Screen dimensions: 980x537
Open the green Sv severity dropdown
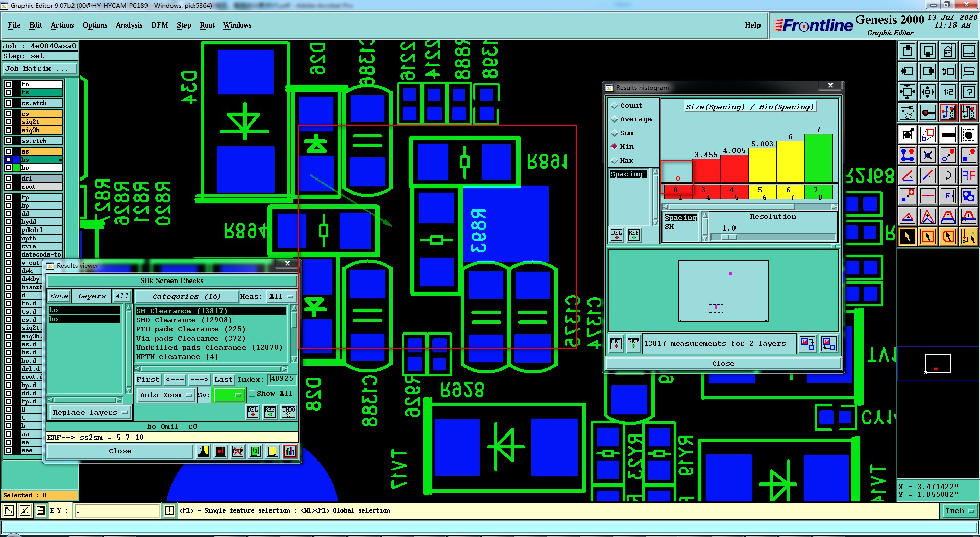[x=230, y=395]
